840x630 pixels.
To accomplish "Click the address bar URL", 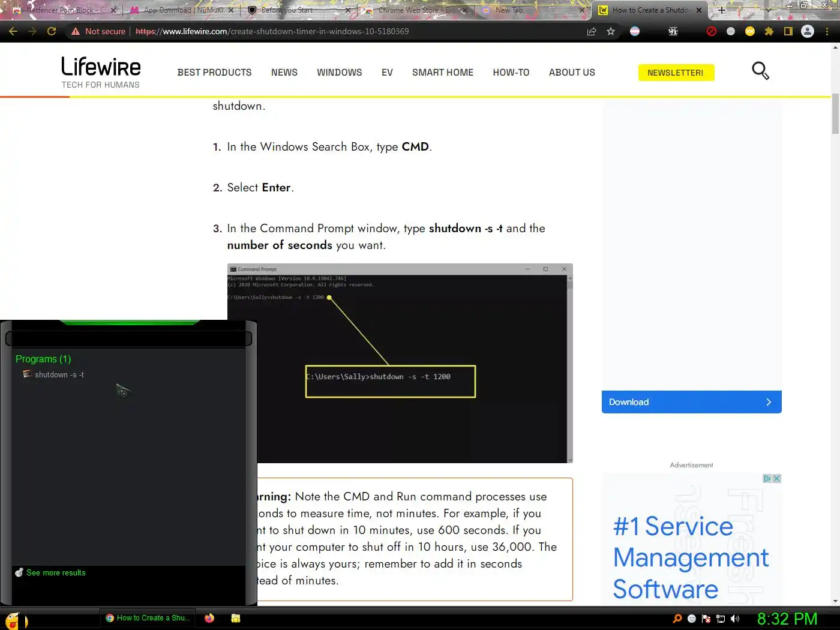I will click(x=272, y=31).
